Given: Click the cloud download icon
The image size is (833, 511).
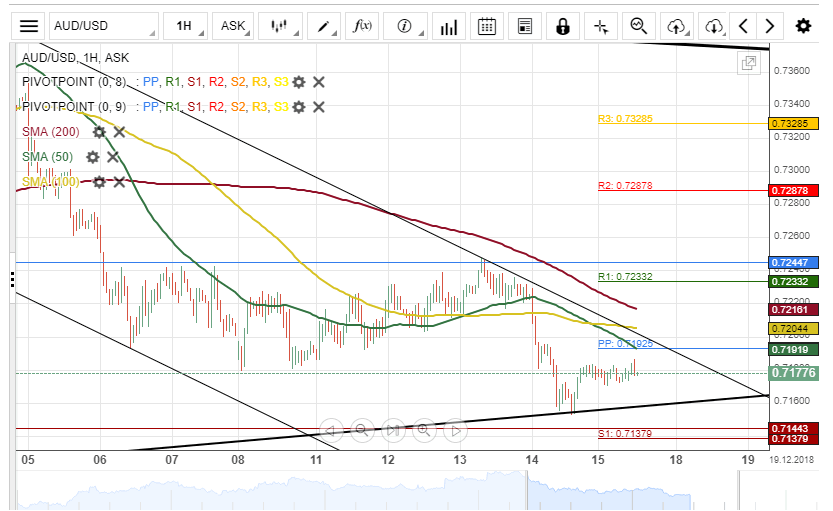Looking at the screenshot, I should pyautogui.click(x=714, y=26).
